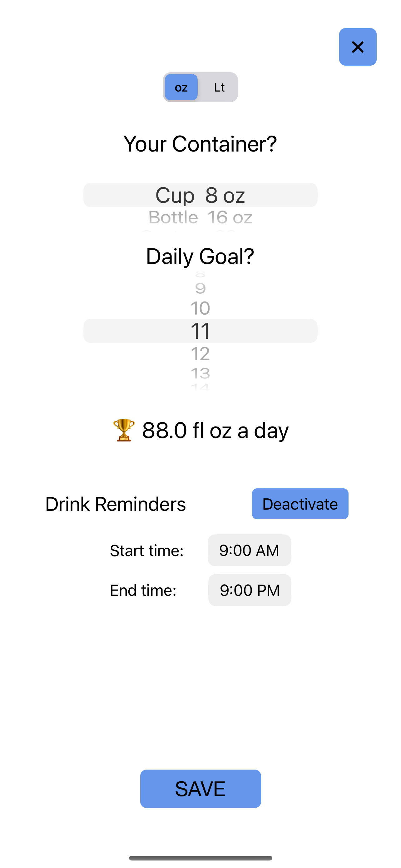401x868 pixels.
Task: Open the start time 9:00 AM picker
Action: pos(249,550)
